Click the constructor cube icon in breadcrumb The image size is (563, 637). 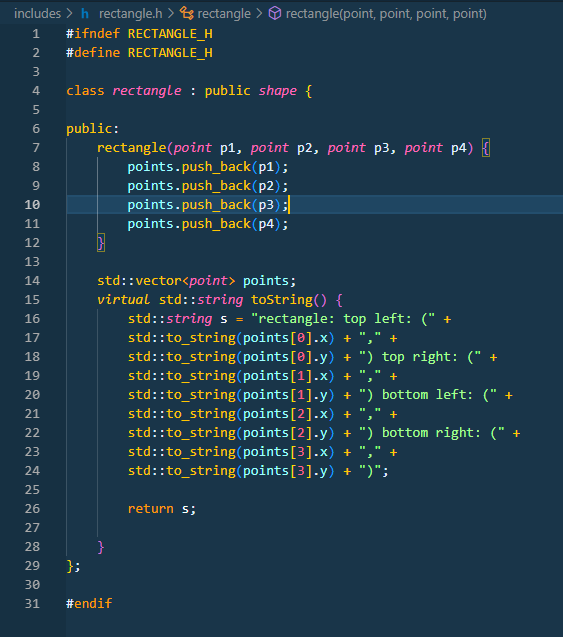(x=275, y=14)
